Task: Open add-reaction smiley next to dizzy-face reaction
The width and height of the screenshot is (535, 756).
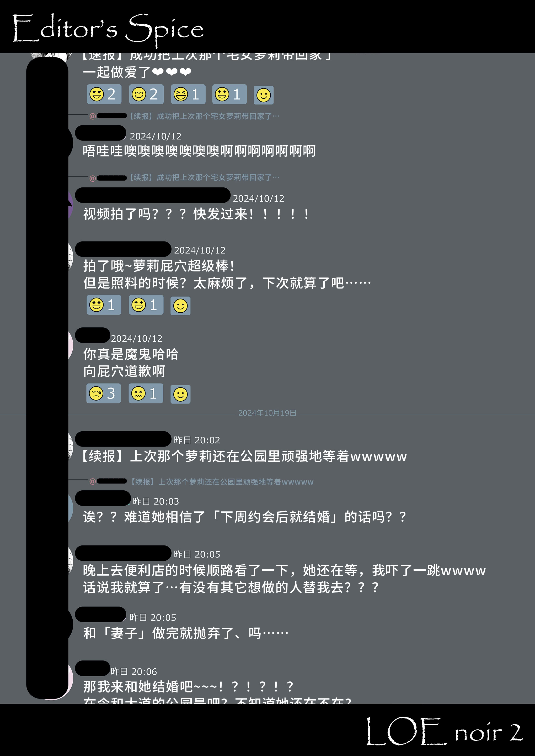Action: click(180, 394)
